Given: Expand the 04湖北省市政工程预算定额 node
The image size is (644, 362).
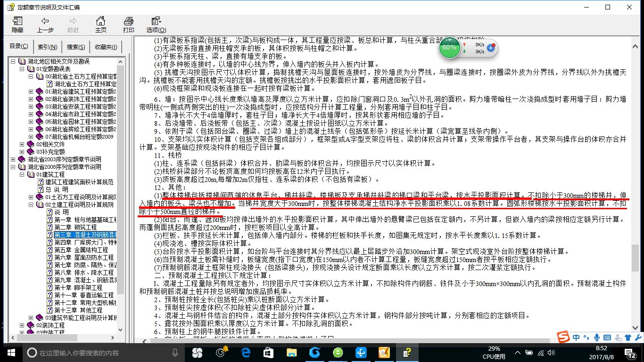Looking at the screenshot, I should click(30, 114).
